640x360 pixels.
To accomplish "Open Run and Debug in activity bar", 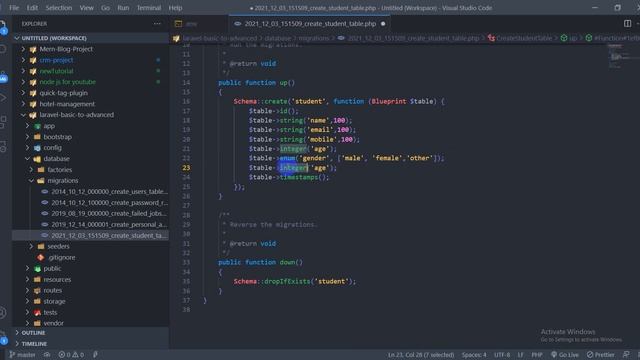I will tap(3, 98).
